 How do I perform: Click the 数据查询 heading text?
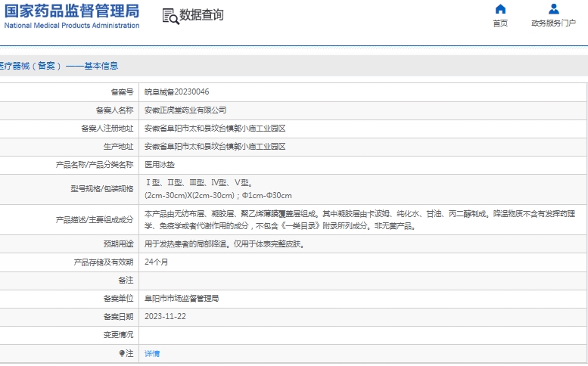[x=201, y=15]
